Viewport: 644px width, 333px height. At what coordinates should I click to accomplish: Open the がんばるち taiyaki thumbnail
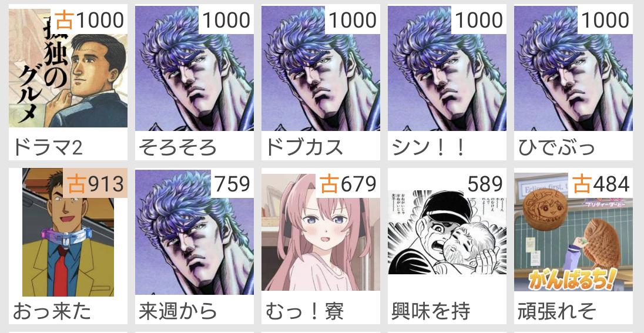tap(573, 233)
